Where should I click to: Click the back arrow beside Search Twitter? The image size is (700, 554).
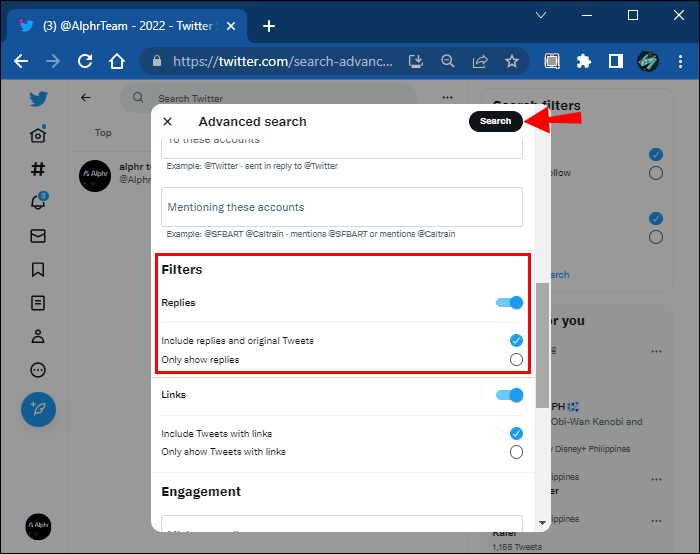click(86, 97)
